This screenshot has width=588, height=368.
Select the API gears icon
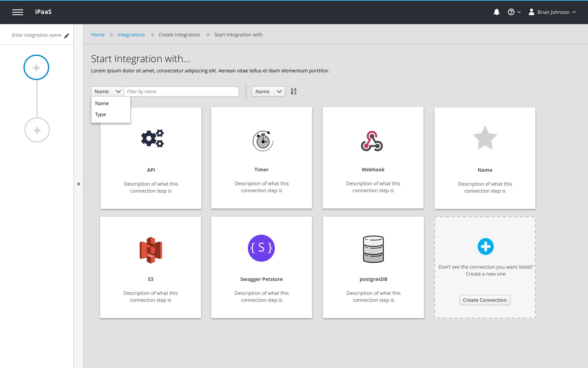tap(152, 138)
